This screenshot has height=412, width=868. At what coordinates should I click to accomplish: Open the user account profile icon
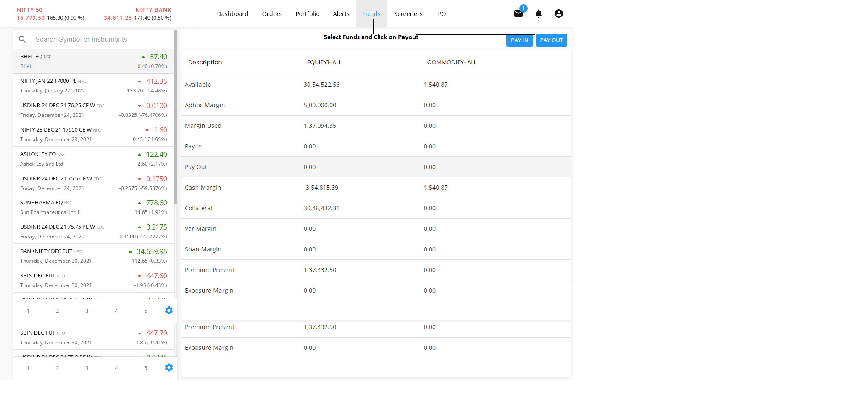tap(558, 13)
